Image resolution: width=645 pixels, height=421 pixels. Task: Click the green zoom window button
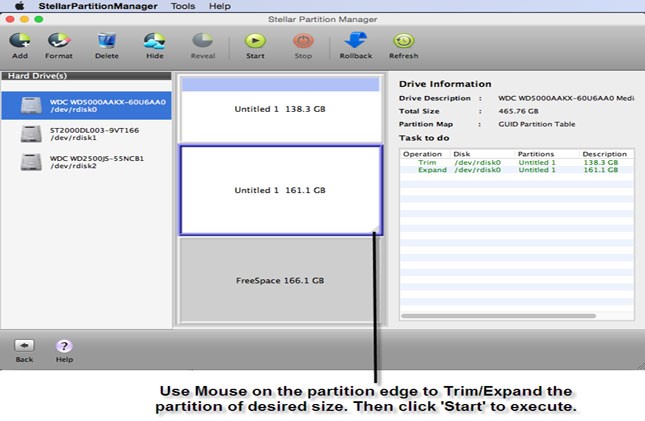pos(39,19)
